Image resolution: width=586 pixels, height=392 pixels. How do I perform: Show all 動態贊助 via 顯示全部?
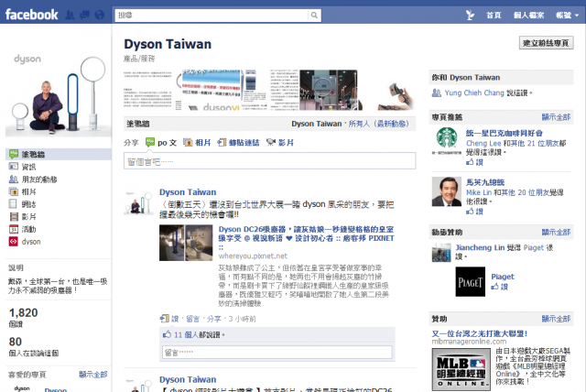[556, 232]
